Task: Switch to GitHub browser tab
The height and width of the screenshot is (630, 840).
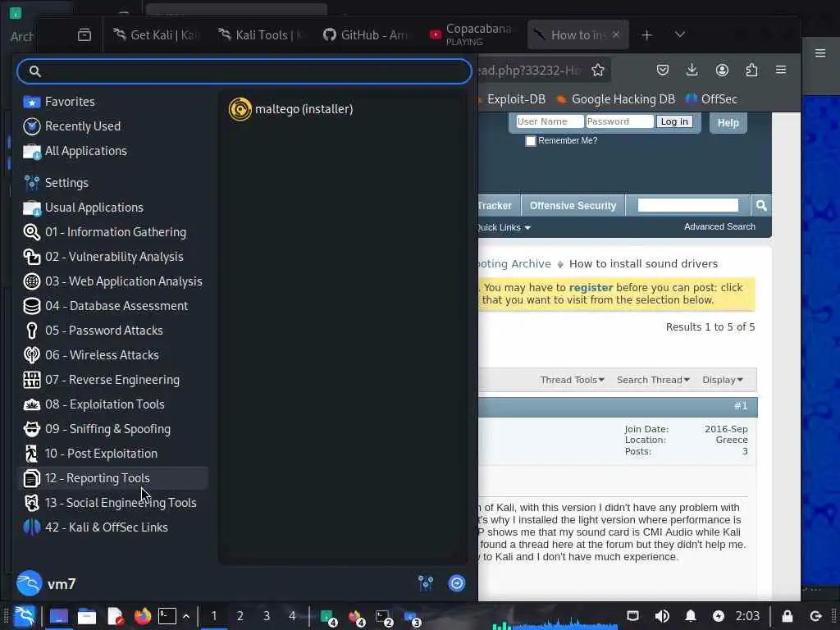Action: [x=366, y=34]
